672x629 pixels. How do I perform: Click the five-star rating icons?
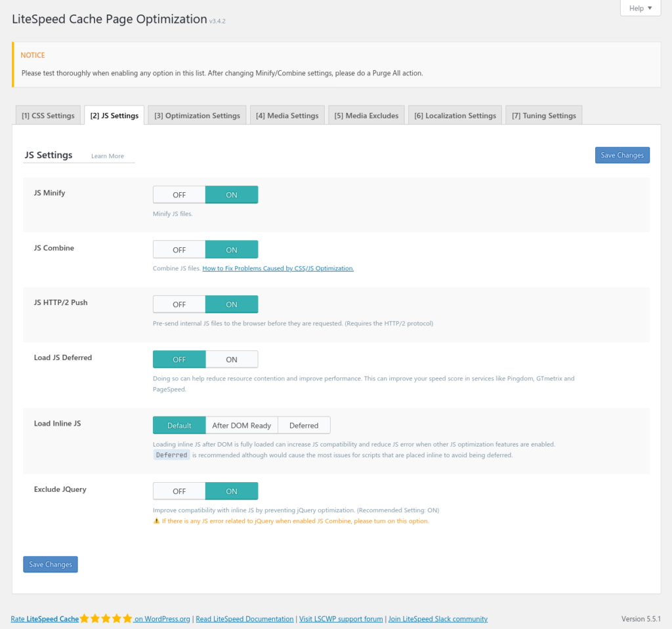click(106, 619)
